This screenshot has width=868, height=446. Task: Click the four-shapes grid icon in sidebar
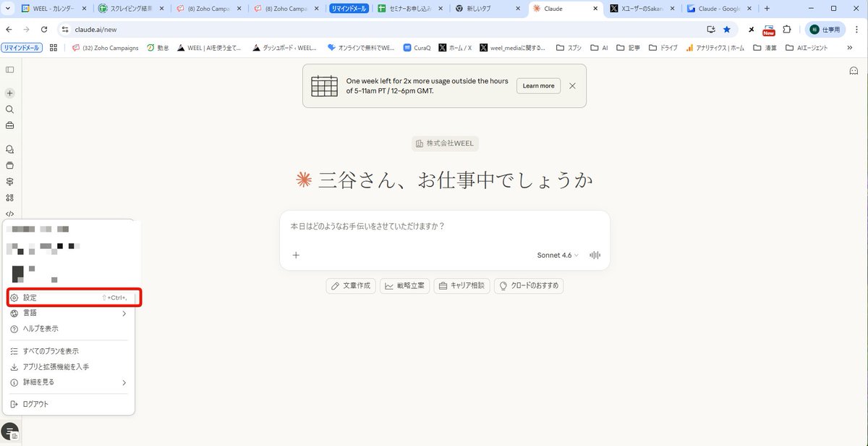click(x=10, y=198)
